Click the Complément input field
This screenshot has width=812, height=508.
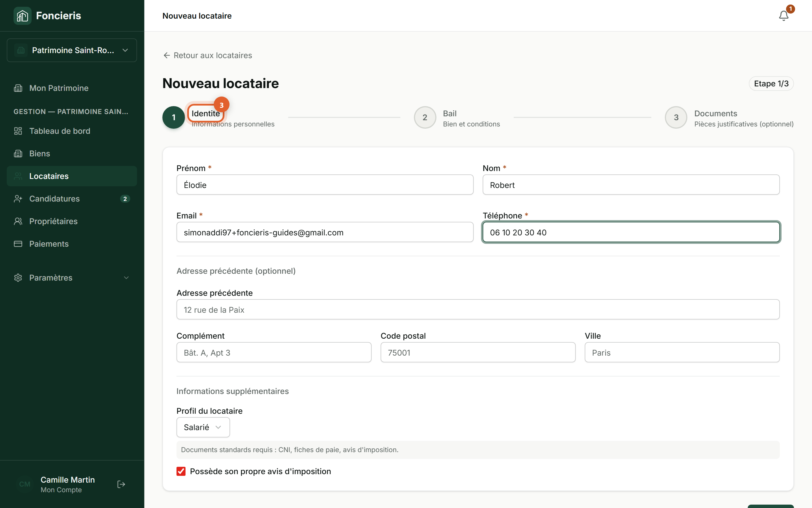coord(274,352)
